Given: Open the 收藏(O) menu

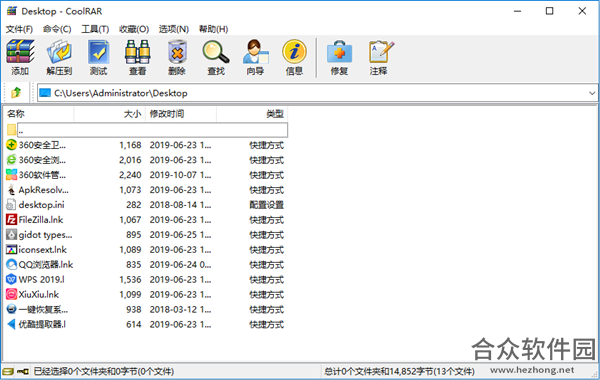Looking at the screenshot, I should (134, 29).
